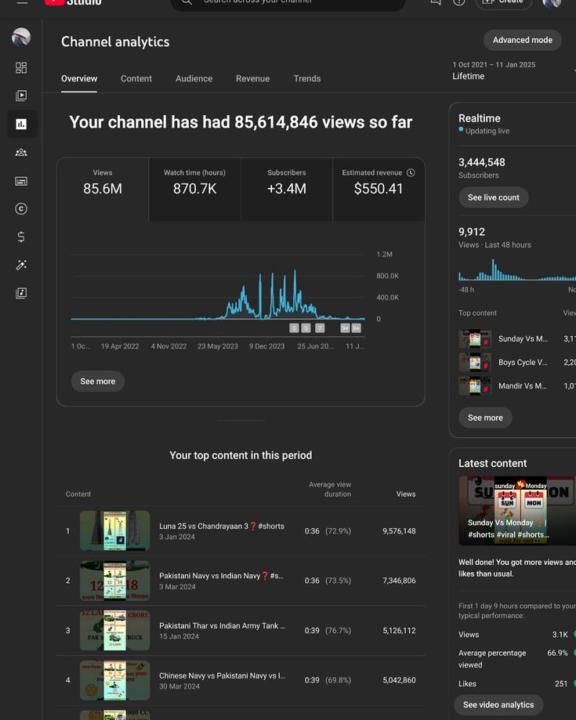Click the last video marker on the chart timeline

pos(356,328)
